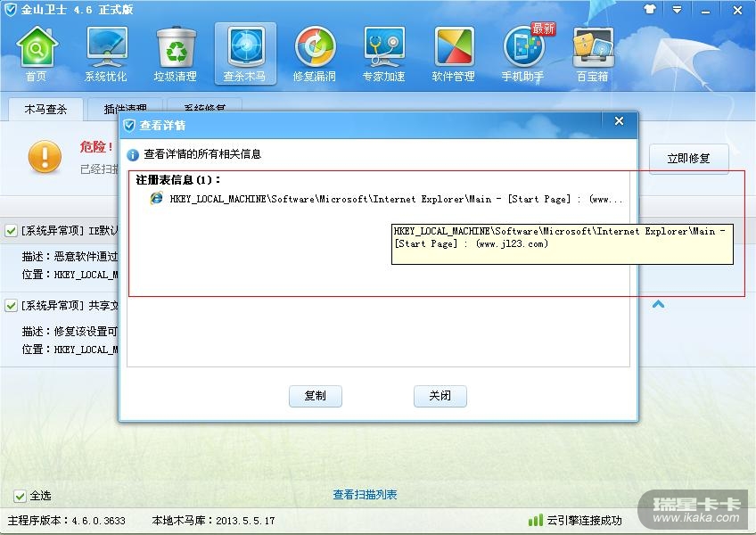This screenshot has width=756, height=535.
Task: Open 系统优化 system optimization
Action: 106,54
